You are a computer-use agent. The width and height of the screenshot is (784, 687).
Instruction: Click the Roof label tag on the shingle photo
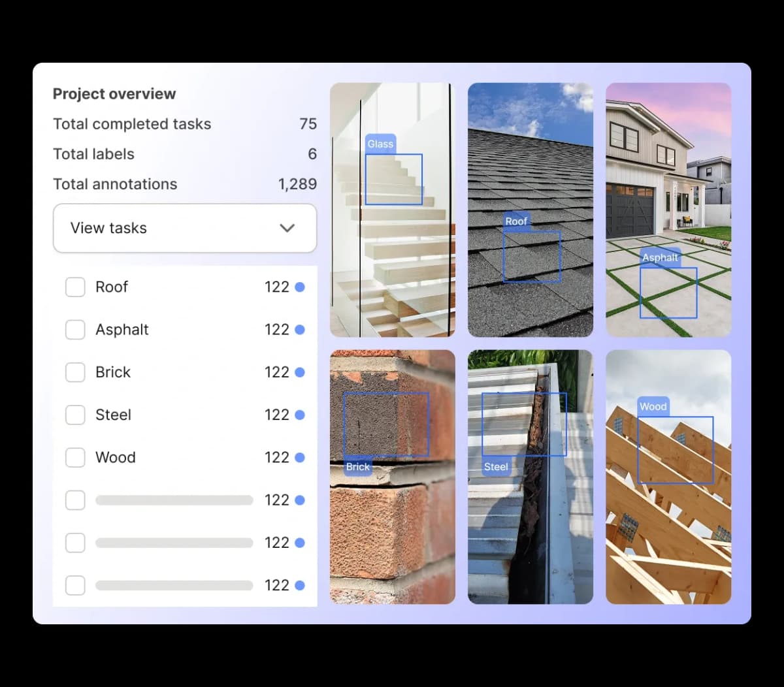point(516,221)
